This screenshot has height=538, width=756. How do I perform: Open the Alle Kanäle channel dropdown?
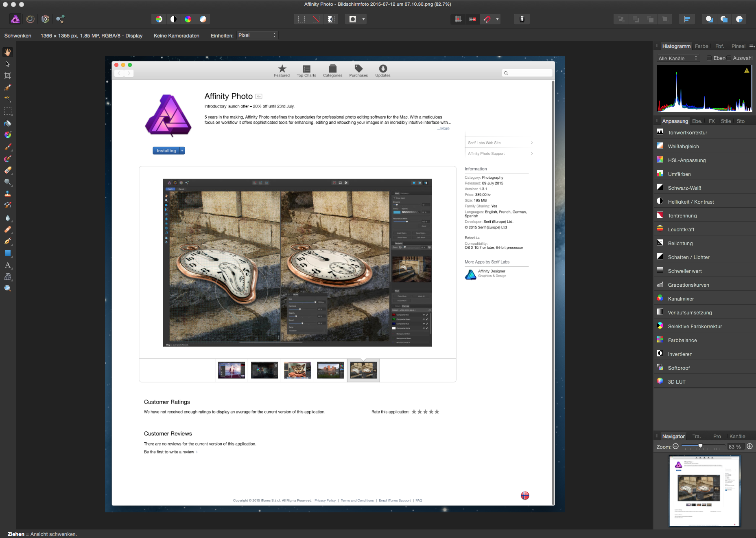click(x=678, y=58)
